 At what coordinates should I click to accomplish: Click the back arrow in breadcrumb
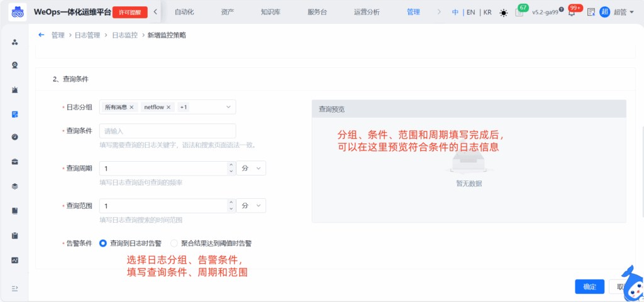pyautogui.click(x=42, y=35)
